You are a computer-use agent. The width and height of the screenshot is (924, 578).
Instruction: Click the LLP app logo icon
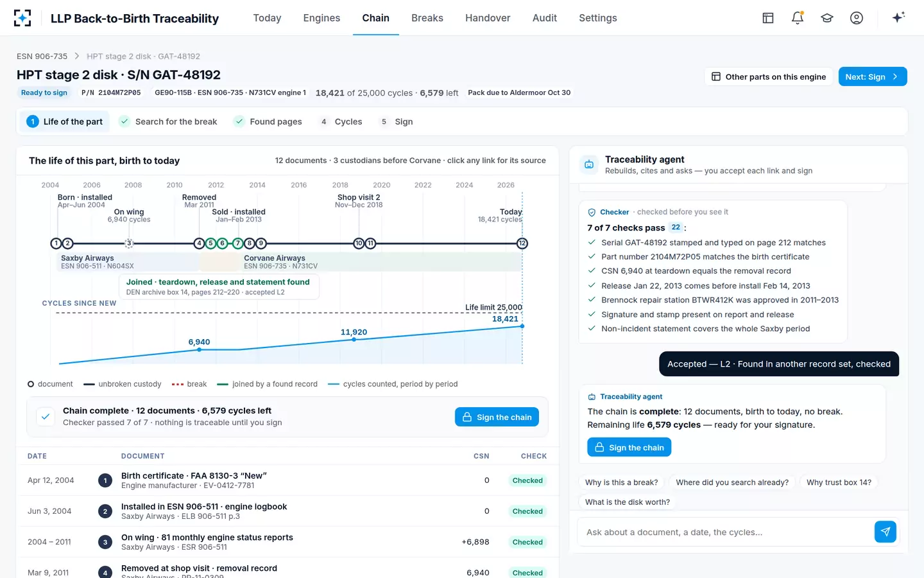[x=22, y=18]
